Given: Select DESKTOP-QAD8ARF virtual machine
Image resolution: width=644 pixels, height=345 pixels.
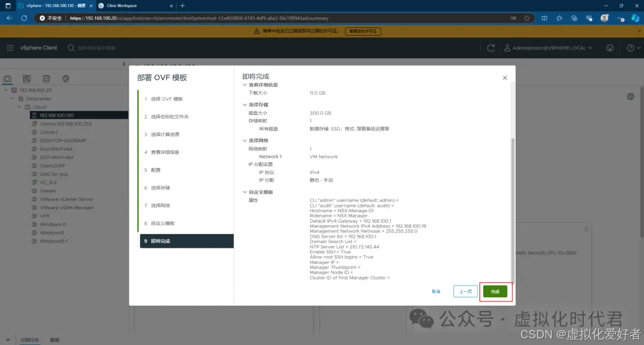Looking at the screenshot, I should point(63,140).
